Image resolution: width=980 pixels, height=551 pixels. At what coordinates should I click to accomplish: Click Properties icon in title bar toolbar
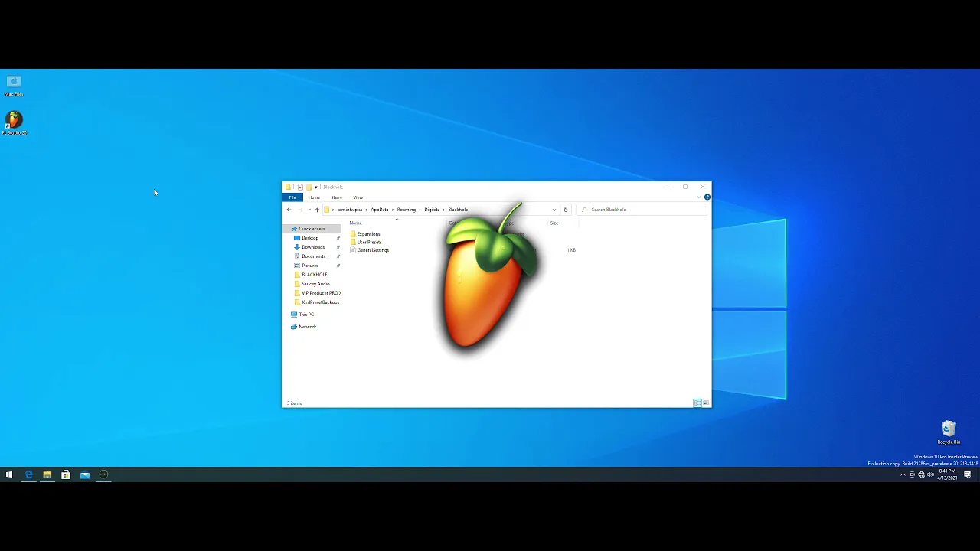300,187
